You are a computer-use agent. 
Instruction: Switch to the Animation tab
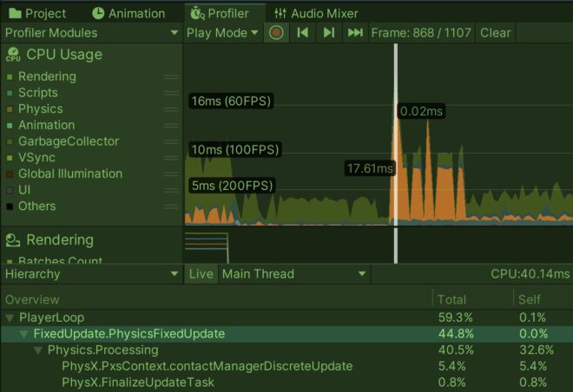point(128,13)
